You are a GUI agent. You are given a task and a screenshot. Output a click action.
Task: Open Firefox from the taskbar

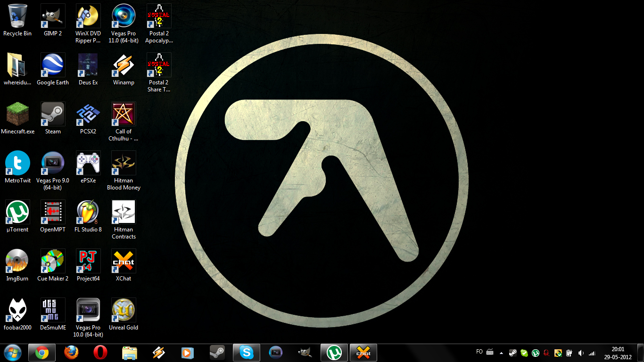[71, 353]
